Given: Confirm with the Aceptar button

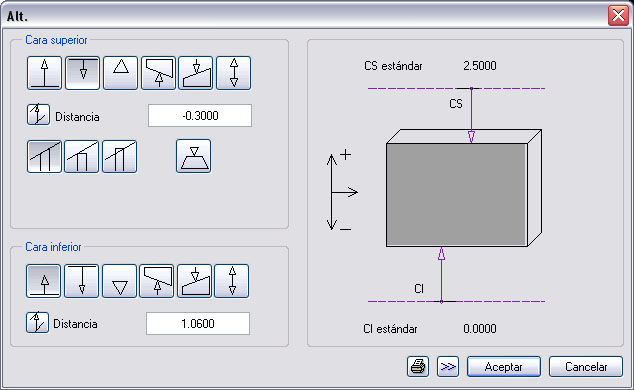Looking at the screenshot, I should [x=504, y=367].
